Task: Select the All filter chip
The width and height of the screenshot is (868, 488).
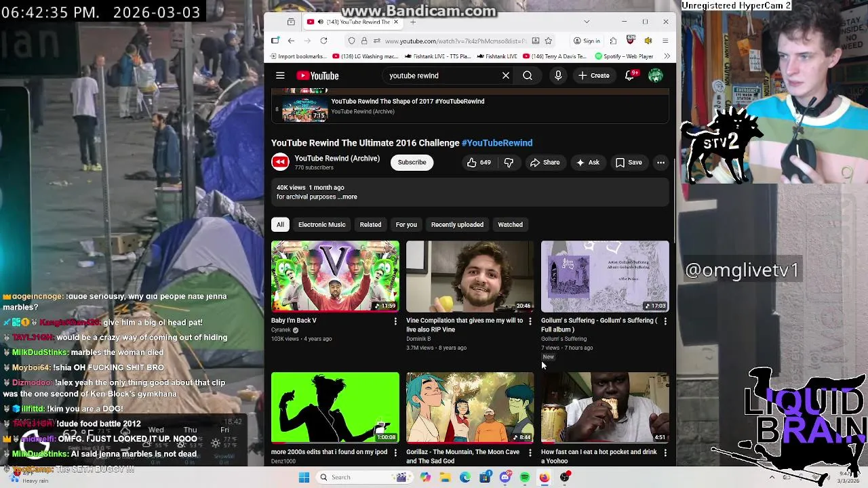Action: pyautogui.click(x=280, y=225)
